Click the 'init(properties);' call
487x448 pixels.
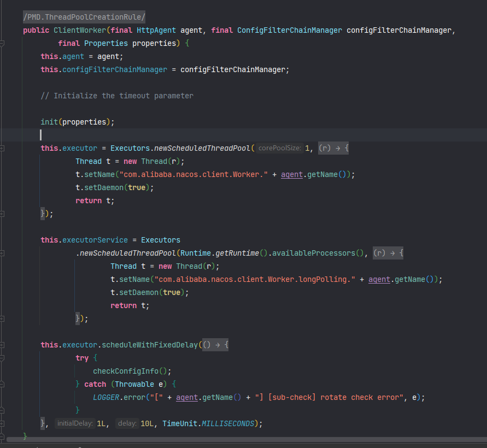click(78, 122)
